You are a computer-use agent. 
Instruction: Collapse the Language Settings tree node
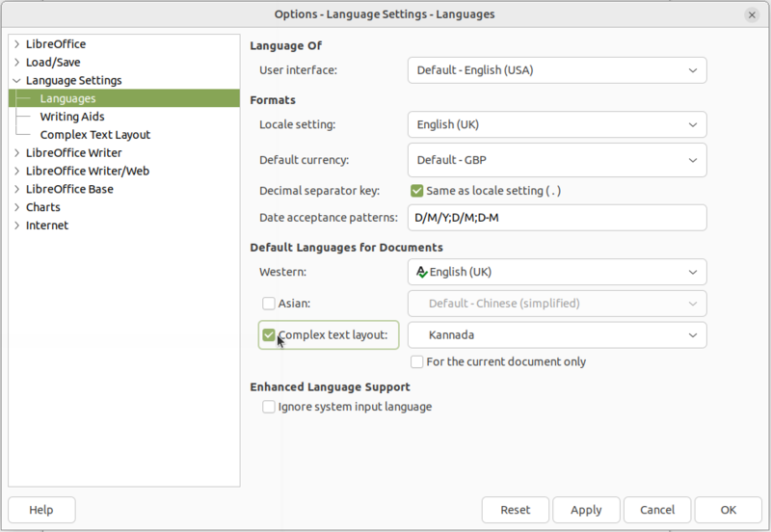point(16,81)
